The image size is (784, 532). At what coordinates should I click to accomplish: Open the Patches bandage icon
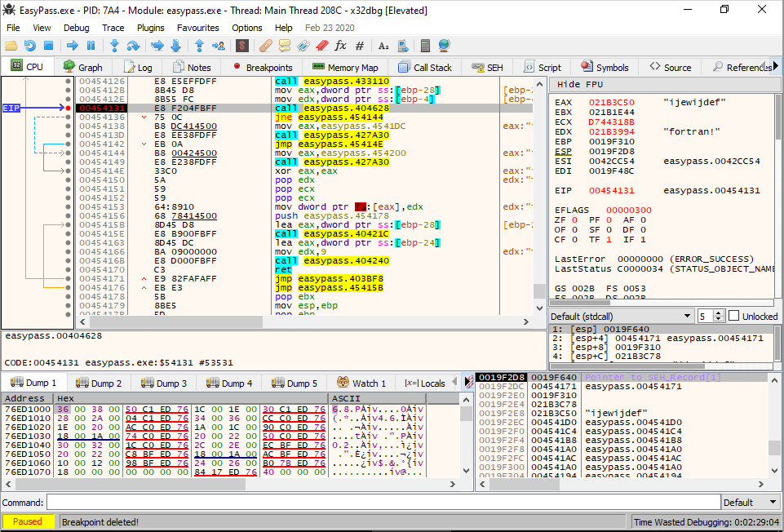click(266, 46)
